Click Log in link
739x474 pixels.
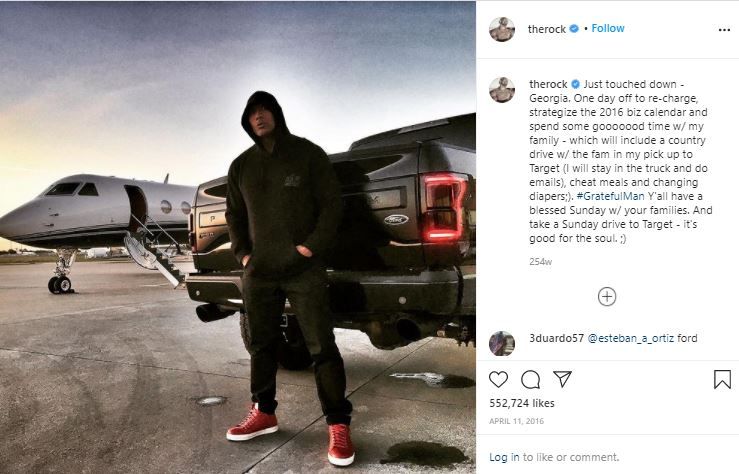click(504, 457)
